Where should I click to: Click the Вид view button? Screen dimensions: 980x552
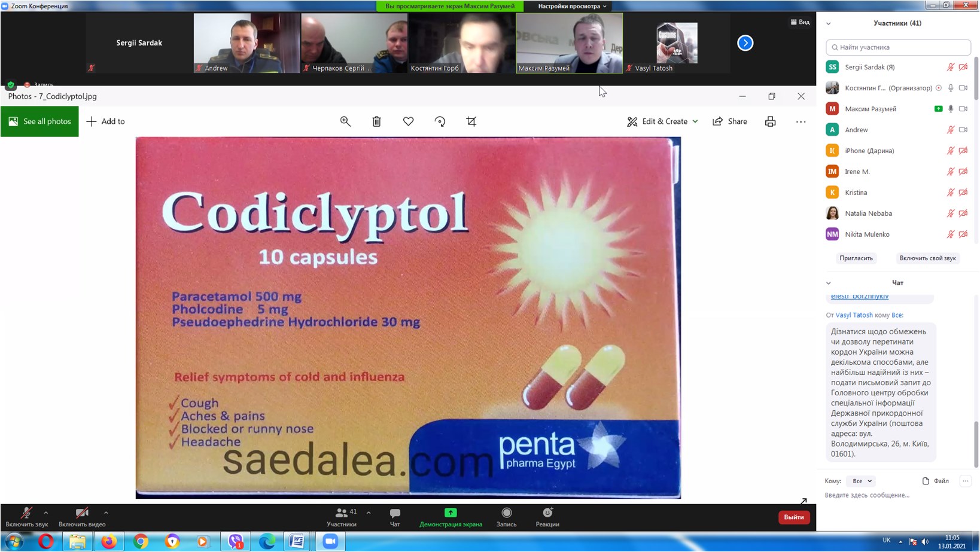(x=800, y=22)
